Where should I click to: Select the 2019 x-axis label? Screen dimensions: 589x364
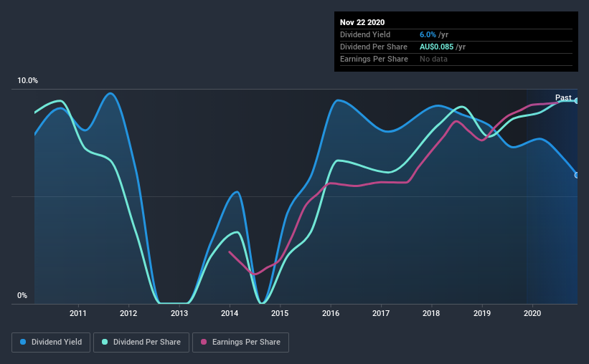coord(482,313)
